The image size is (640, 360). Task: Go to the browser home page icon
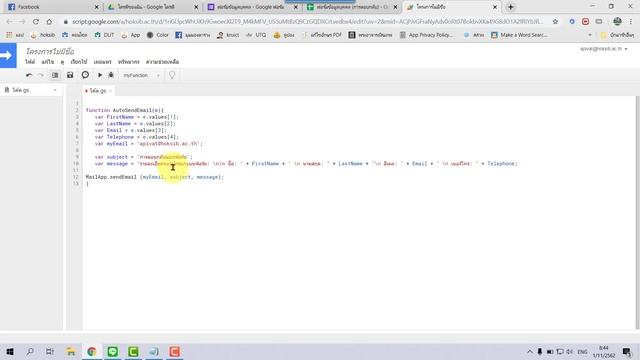click(x=49, y=22)
